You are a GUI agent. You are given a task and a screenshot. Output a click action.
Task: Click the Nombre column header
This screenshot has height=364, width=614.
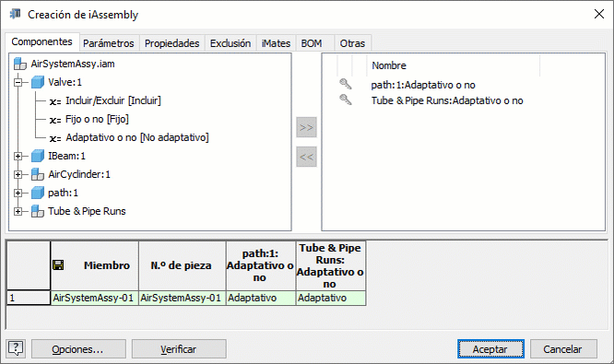tap(453, 65)
